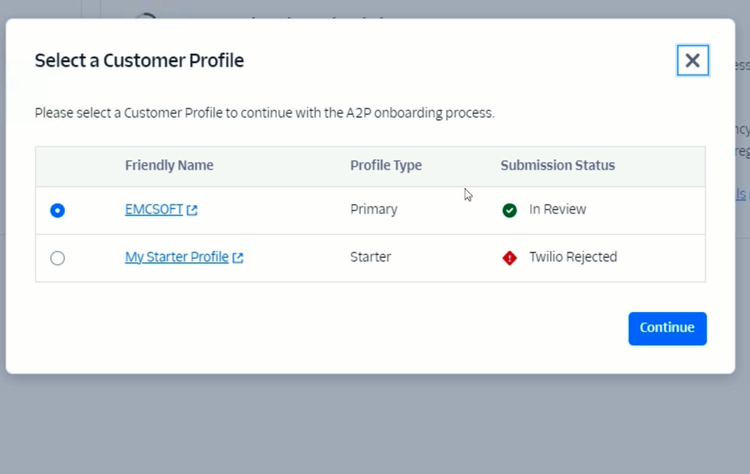Click the In Review status text
Viewport: 750px width, 474px height.
click(557, 210)
